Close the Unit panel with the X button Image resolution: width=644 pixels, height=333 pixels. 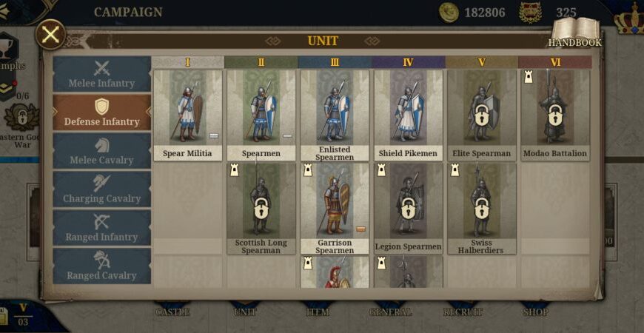(x=50, y=35)
